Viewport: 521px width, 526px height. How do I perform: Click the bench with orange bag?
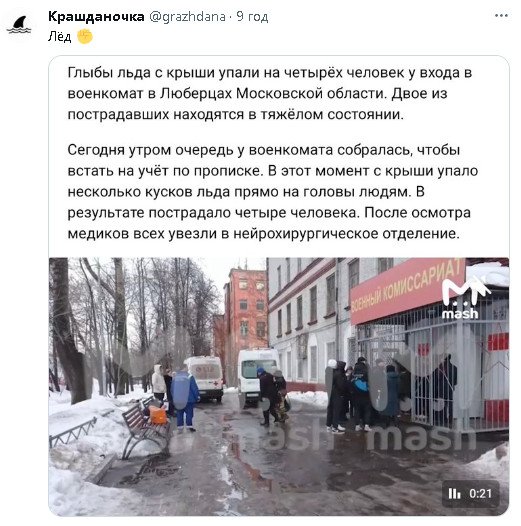[x=146, y=425]
